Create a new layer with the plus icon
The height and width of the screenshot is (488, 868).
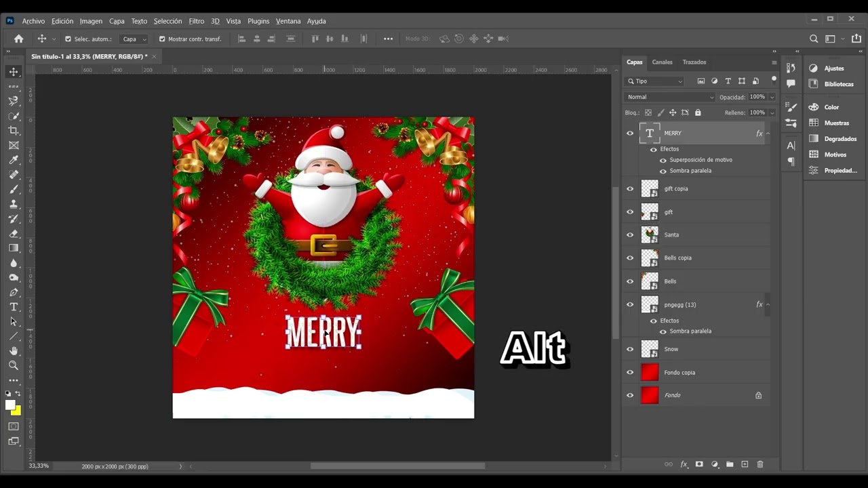pos(745,464)
